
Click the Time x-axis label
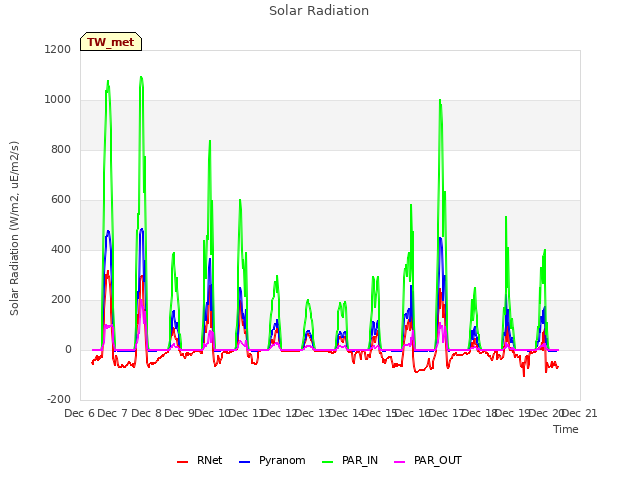[x=566, y=429]
